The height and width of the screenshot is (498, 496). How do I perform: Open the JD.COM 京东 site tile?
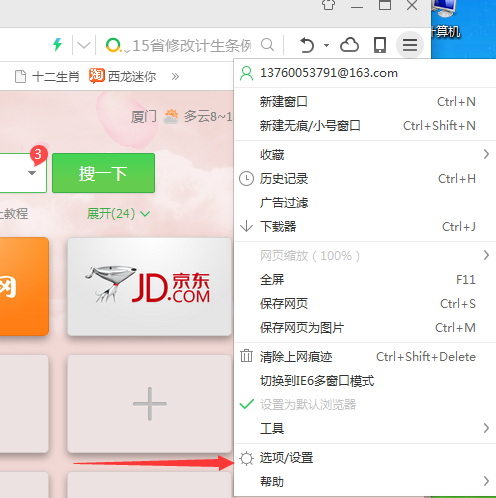pos(149,286)
